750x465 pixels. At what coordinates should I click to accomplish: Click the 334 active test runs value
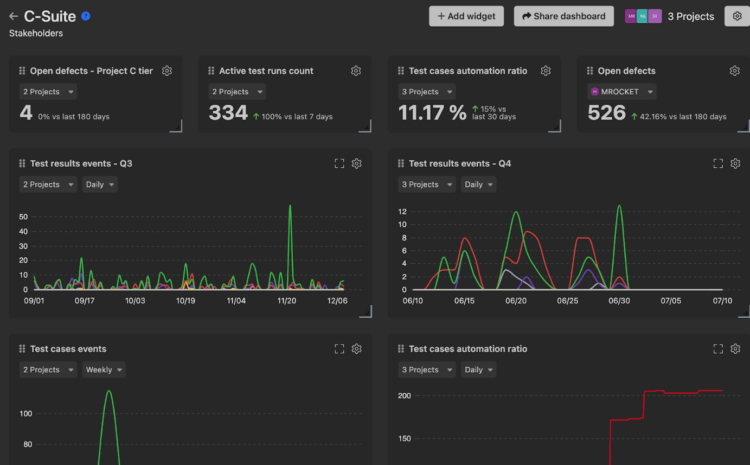(x=228, y=113)
